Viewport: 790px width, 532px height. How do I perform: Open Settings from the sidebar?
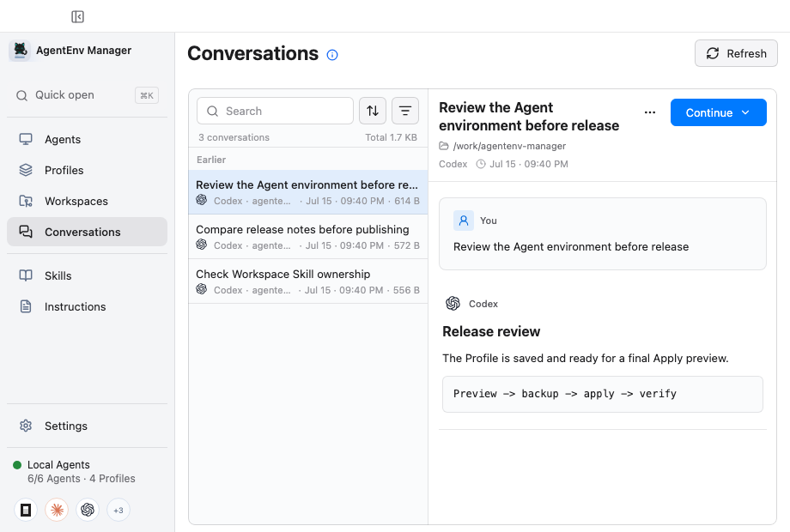click(88, 426)
